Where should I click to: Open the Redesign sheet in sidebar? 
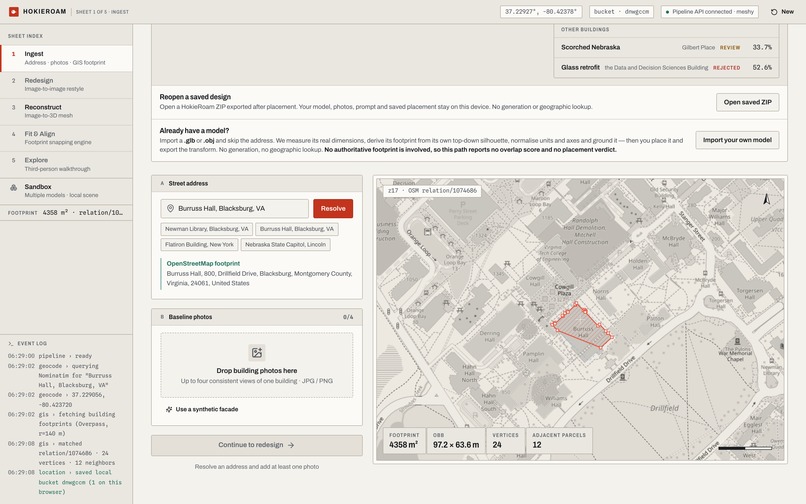66,84
